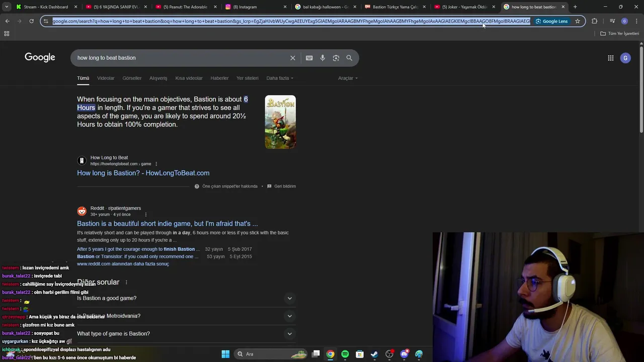Click the Google Lens button in the address bar
The height and width of the screenshot is (362, 644).
pyautogui.click(x=552, y=21)
